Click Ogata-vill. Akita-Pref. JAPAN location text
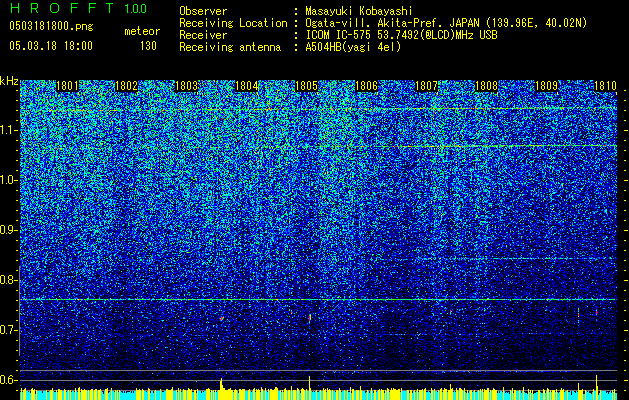The width and height of the screenshot is (629, 400). (x=446, y=23)
